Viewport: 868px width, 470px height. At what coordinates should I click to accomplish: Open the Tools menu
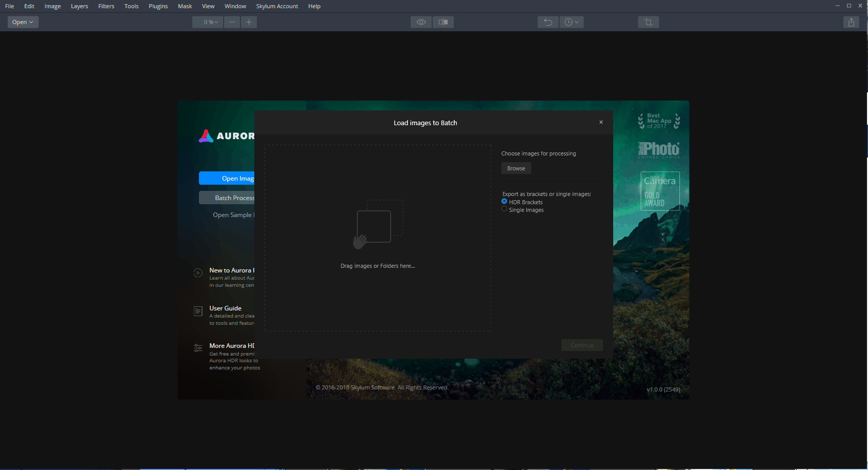point(131,6)
